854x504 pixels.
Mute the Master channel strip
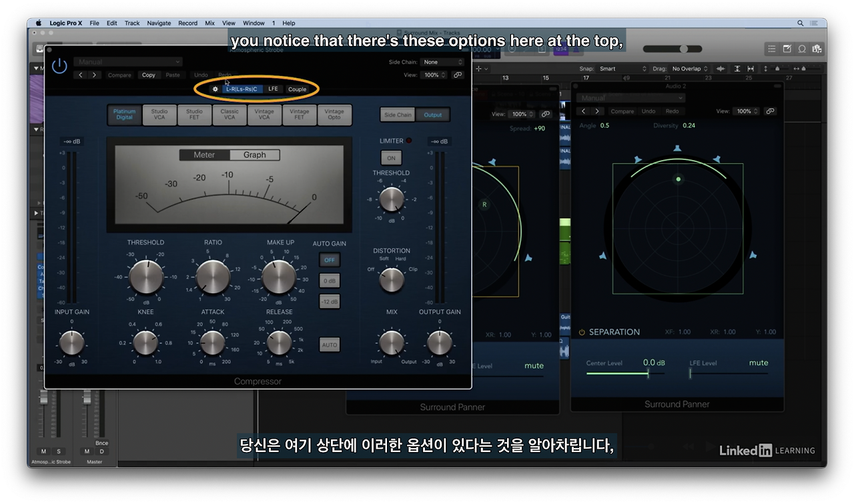click(87, 451)
